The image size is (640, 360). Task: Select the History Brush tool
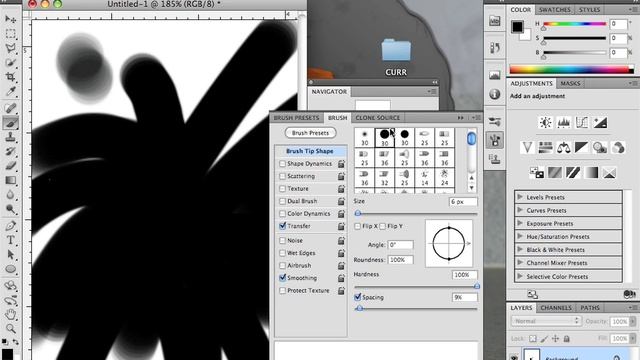11,151
